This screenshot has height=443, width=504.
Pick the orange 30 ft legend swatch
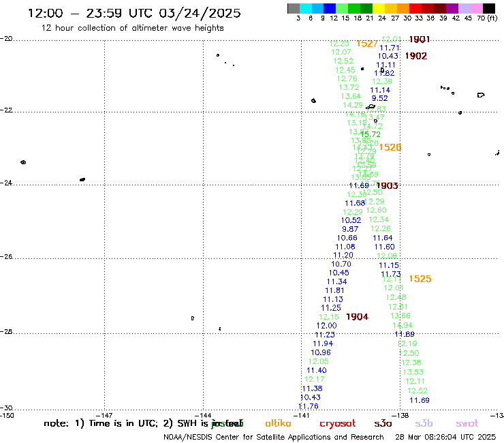403,8
